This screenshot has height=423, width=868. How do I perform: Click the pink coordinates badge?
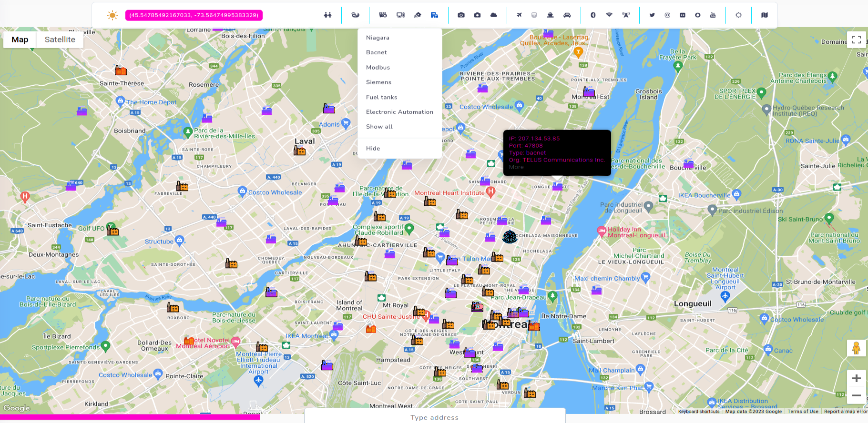[x=194, y=15]
